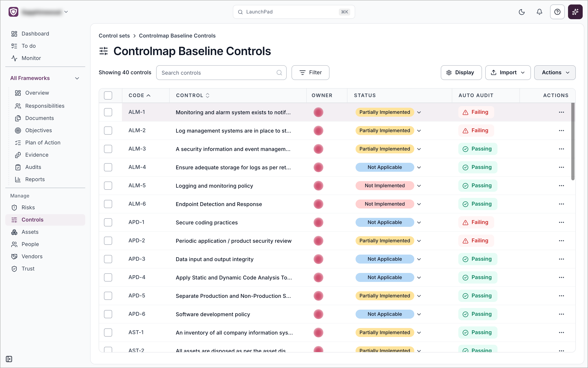Open the Import dropdown

[508, 73]
